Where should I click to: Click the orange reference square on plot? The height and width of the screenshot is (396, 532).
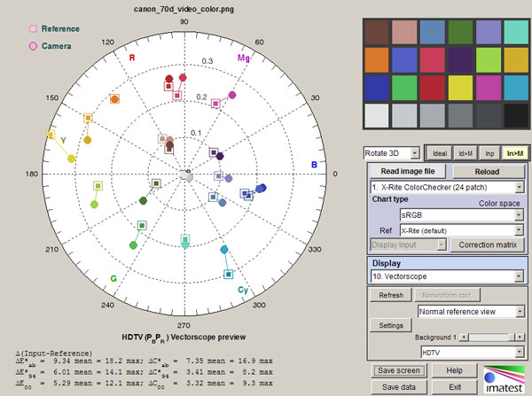click(x=114, y=99)
